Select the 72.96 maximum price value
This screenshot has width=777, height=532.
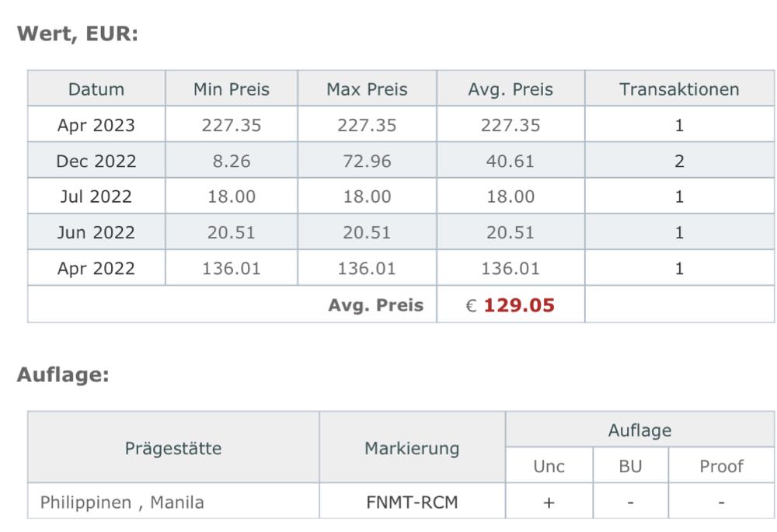(367, 161)
